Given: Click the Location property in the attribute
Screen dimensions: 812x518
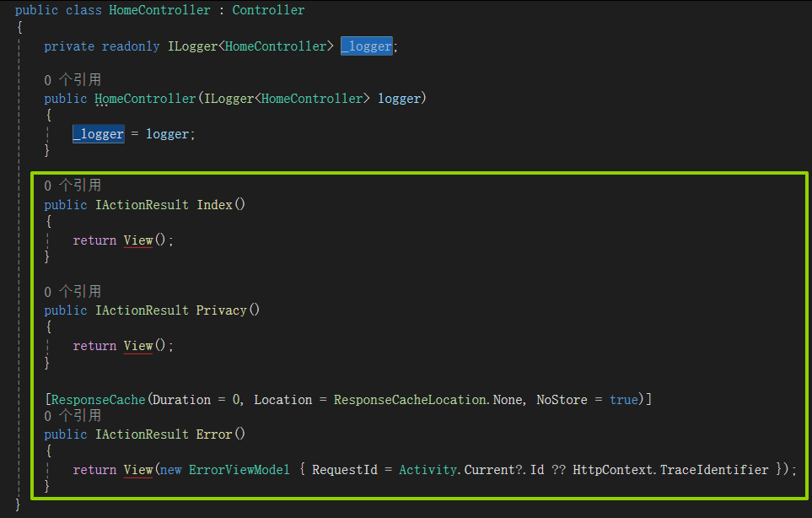Looking at the screenshot, I should pyautogui.click(x=283, y=400).
